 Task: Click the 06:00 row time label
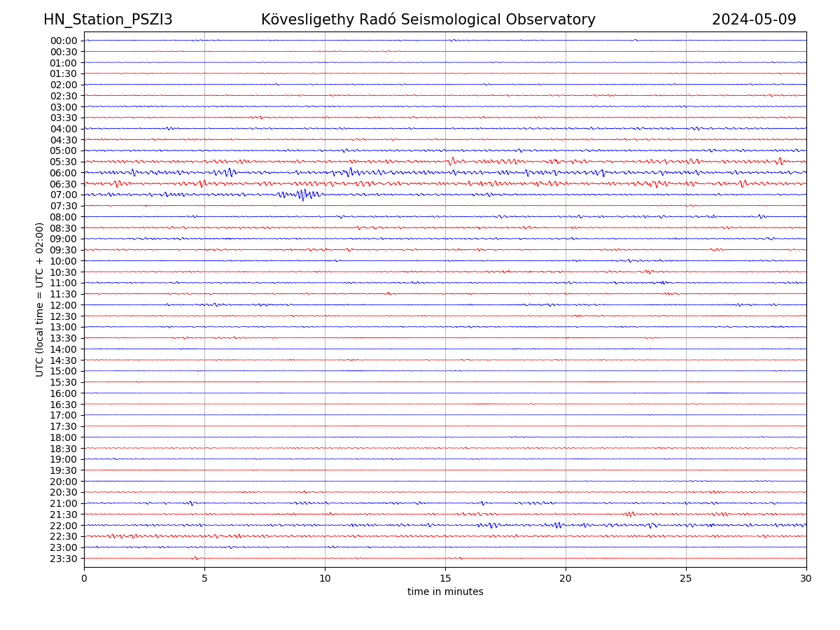[x=64, y=173]
